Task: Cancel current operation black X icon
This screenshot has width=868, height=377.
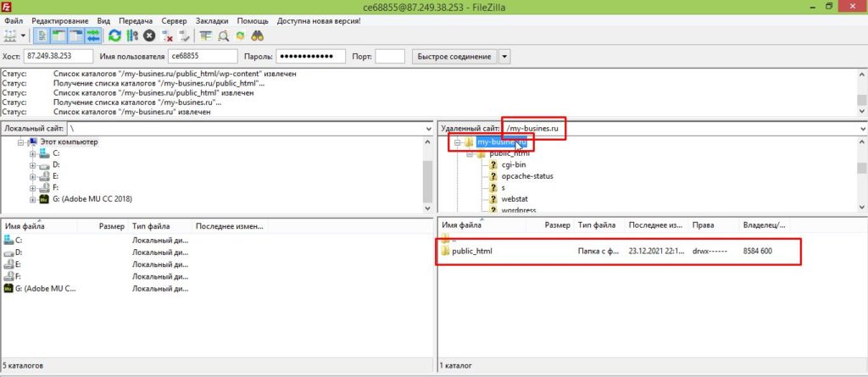Action: 149,36
